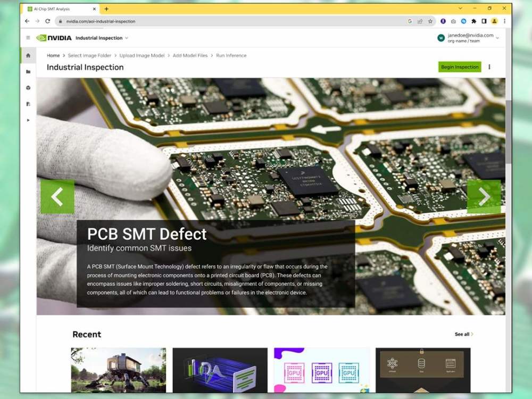Click the page vertical scrollbar
Screen dimensions: 532x399
[508, 132]
